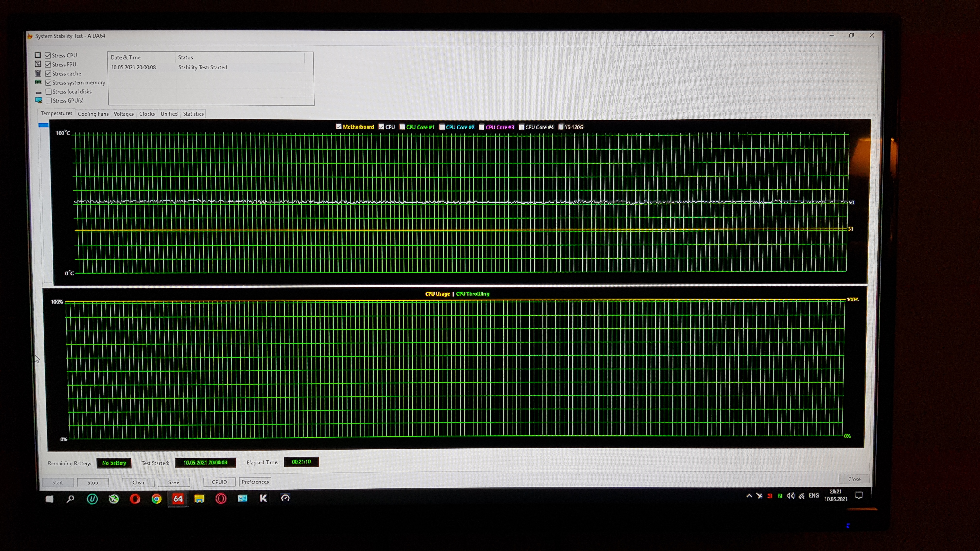
Task: Click the Close button at bottom right
Action: point(854,479)
